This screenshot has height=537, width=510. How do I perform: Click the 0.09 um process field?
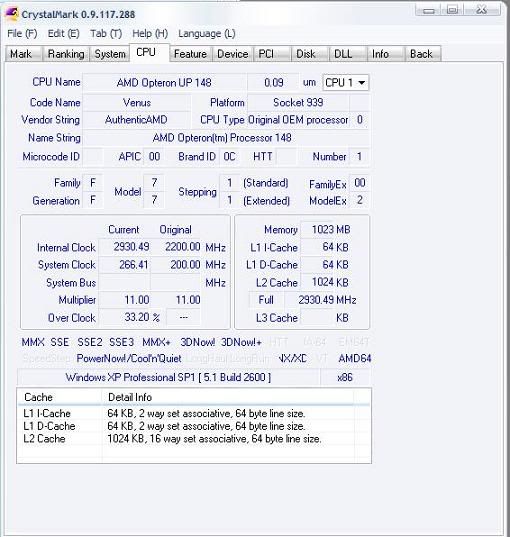pos(273,83)
